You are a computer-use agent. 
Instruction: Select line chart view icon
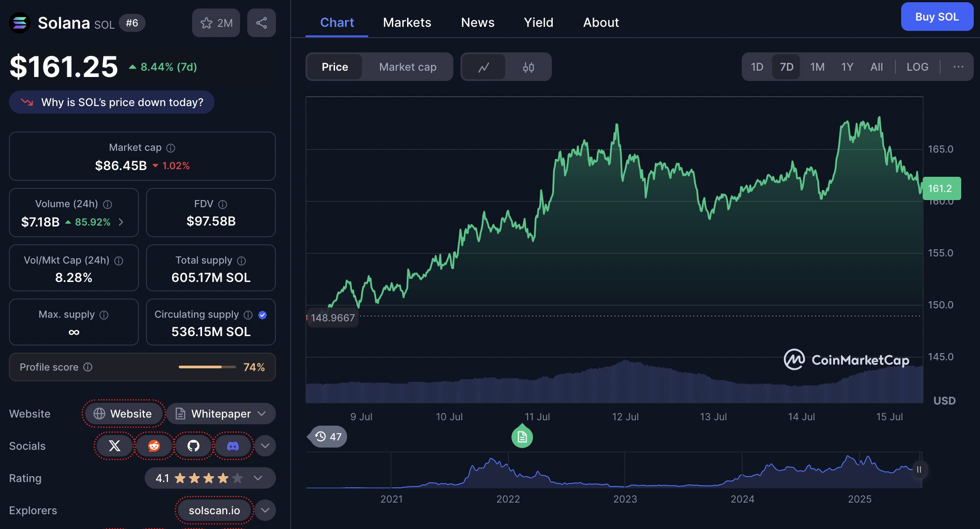[x=484, y=67]
